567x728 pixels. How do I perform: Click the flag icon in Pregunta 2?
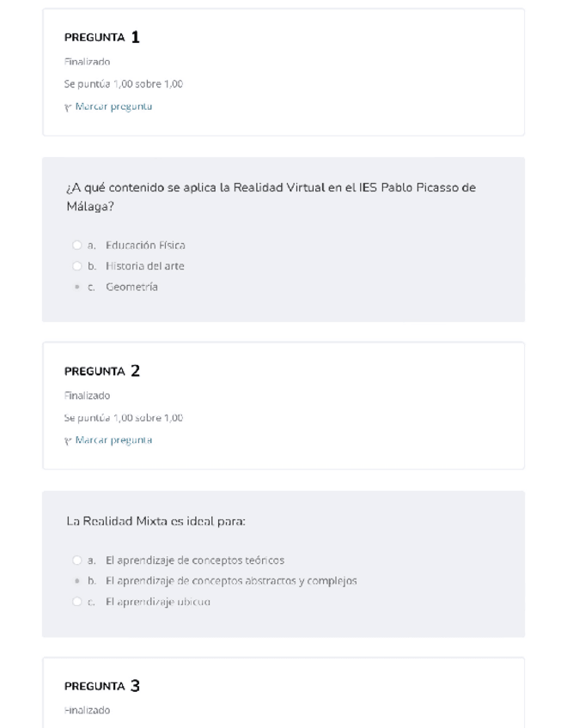click(x=68, y=440)
